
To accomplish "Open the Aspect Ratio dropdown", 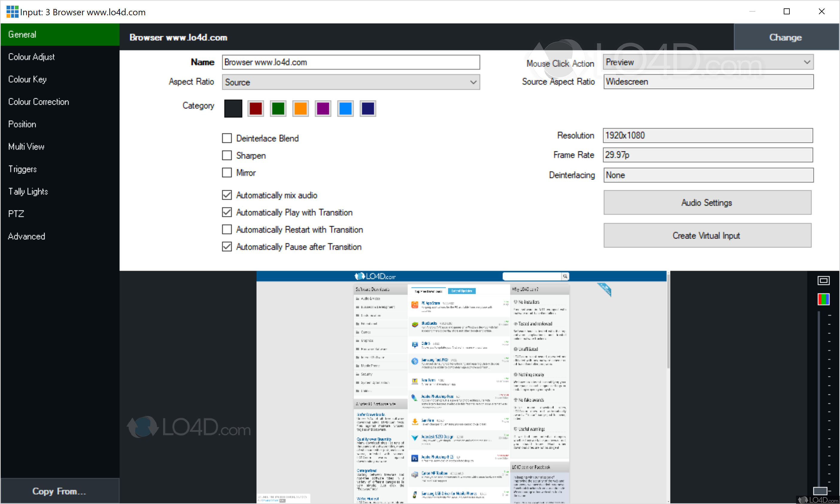I will pyautogui.click(x=351, y=82).
